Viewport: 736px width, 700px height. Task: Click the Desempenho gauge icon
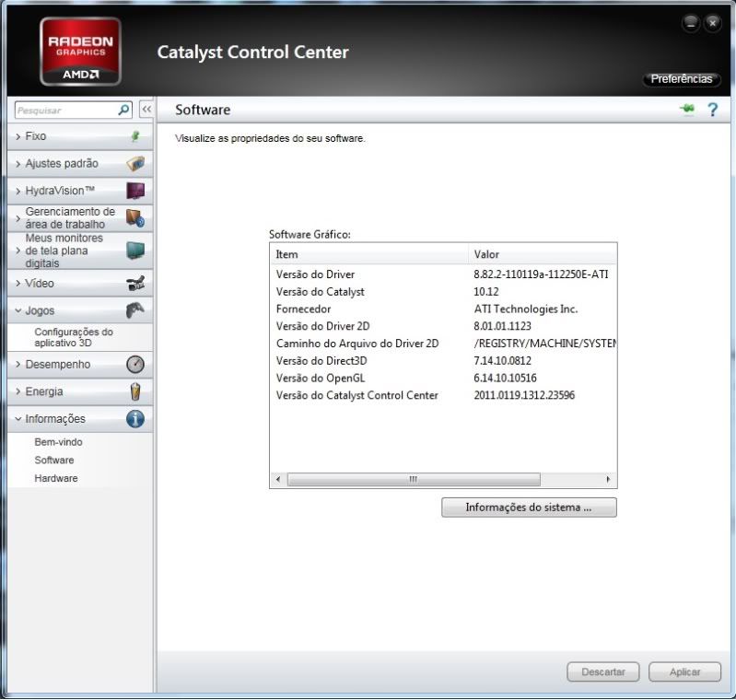pos(135,365)
